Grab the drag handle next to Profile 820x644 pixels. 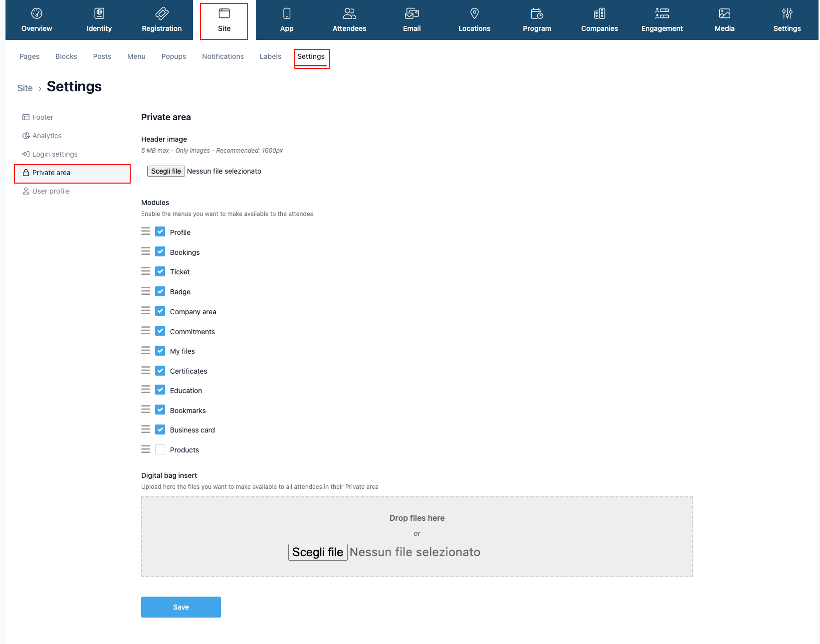[146, 231]
